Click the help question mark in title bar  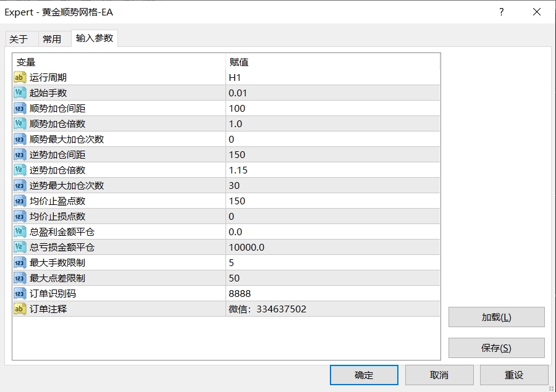click(x=502, y=12)
